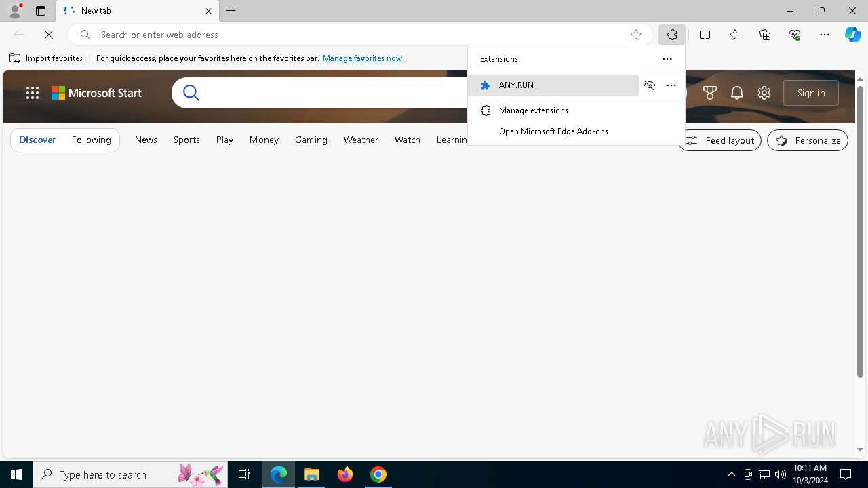
Task: Click the scrollbar down arrow
Action: click(x=860, y=449)
